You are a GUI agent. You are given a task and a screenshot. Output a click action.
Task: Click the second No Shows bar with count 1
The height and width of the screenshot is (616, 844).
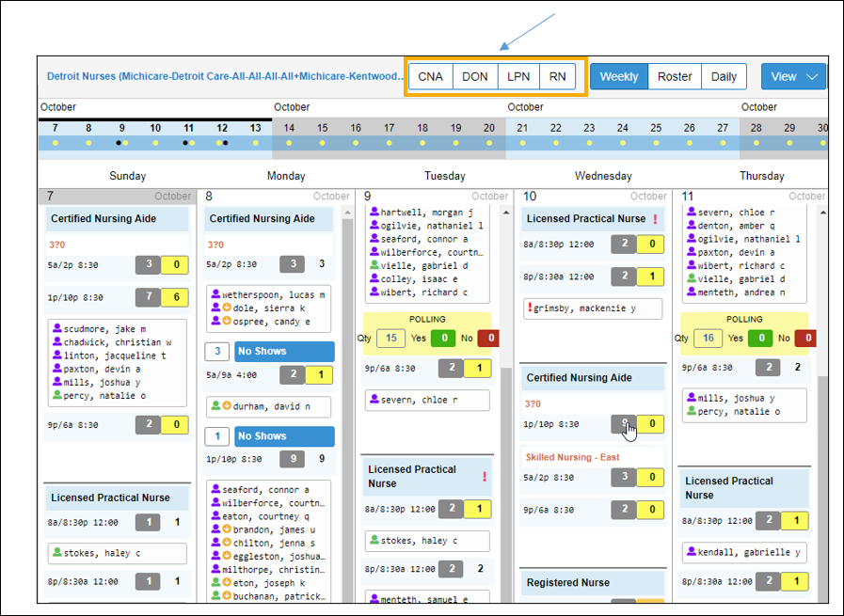[x=284, y=436]
